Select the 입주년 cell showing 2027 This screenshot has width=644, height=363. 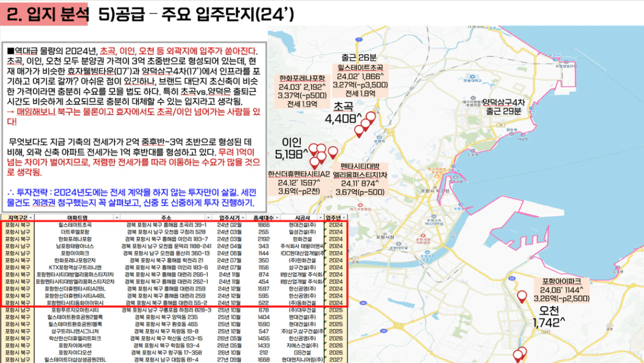point(336,359)
